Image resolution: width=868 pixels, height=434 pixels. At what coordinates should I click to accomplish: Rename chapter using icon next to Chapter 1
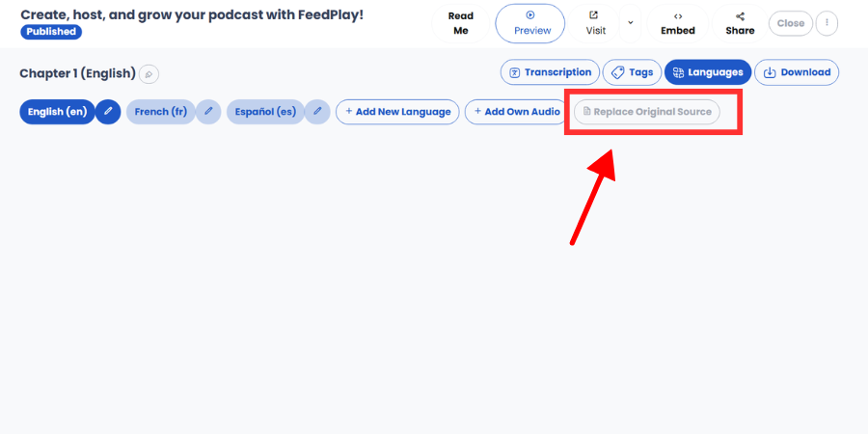pyautogui.click(x=149, y=74)
